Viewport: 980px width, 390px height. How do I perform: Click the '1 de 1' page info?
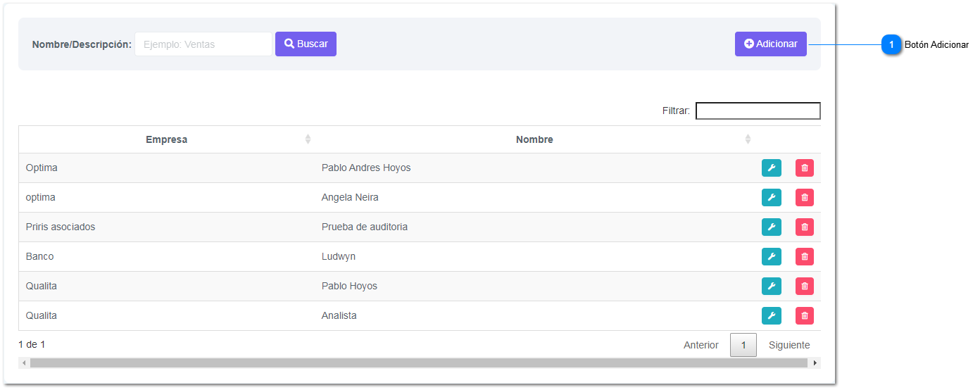[32, 344]
